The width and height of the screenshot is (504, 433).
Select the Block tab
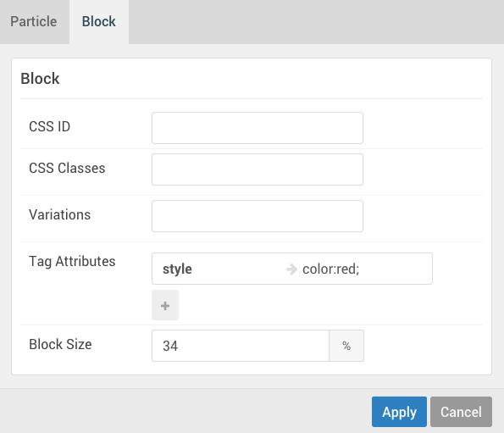point(99,21)
